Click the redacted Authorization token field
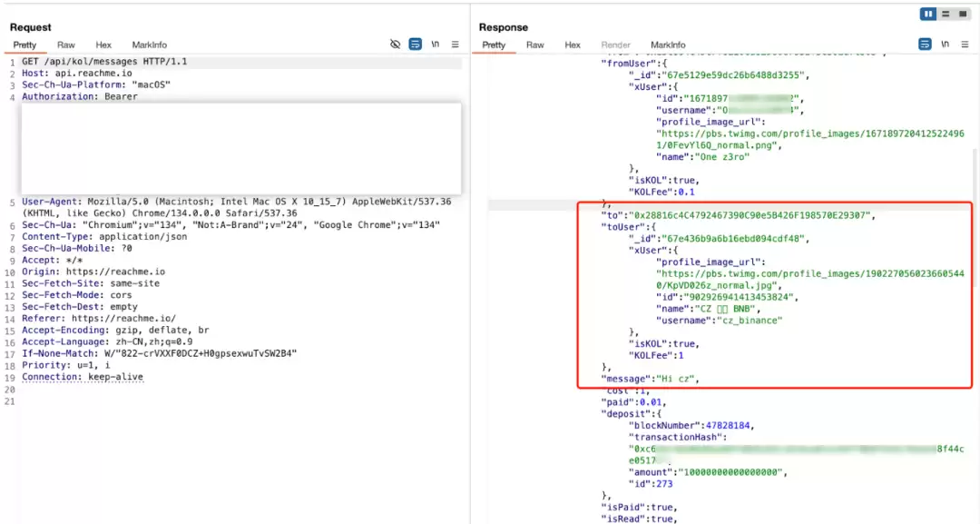Image resolution: width=980 pixels, height=524 pixels. coord(241,148)
